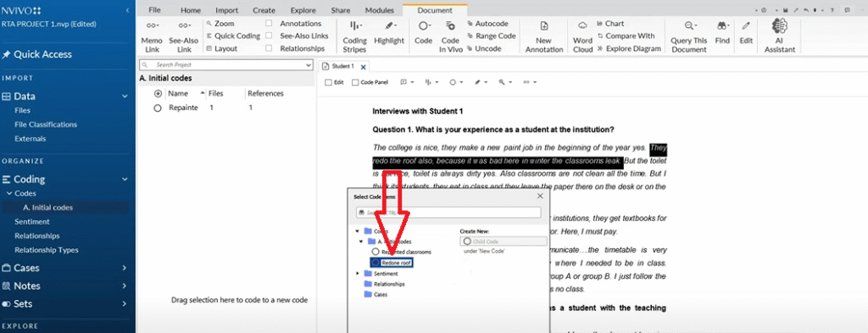
Task: Click the Code ribbon icon
Action: tap(424, 33)
